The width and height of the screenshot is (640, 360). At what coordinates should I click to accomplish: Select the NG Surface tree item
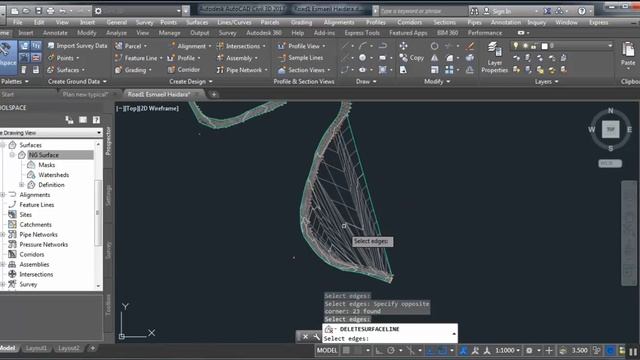44,155
